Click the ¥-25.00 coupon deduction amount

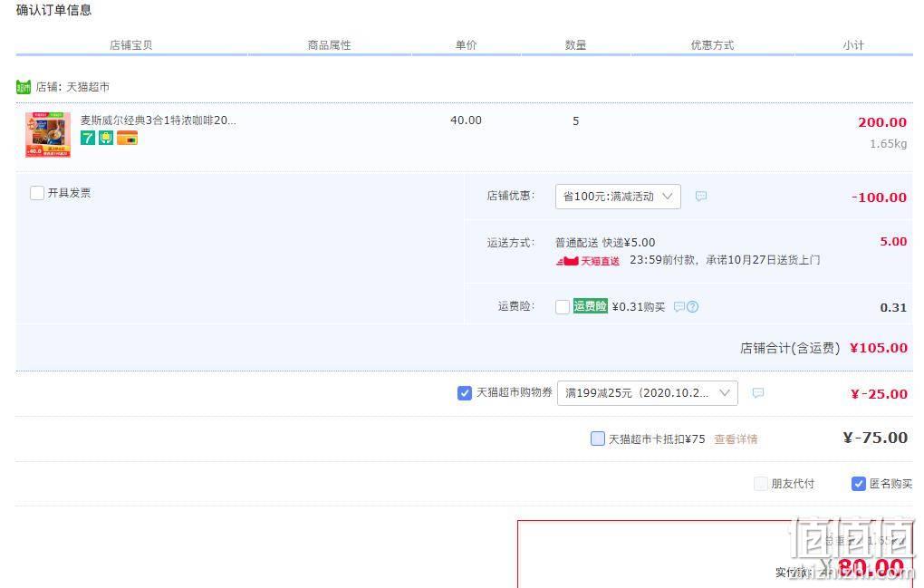(x=880, y=394)
